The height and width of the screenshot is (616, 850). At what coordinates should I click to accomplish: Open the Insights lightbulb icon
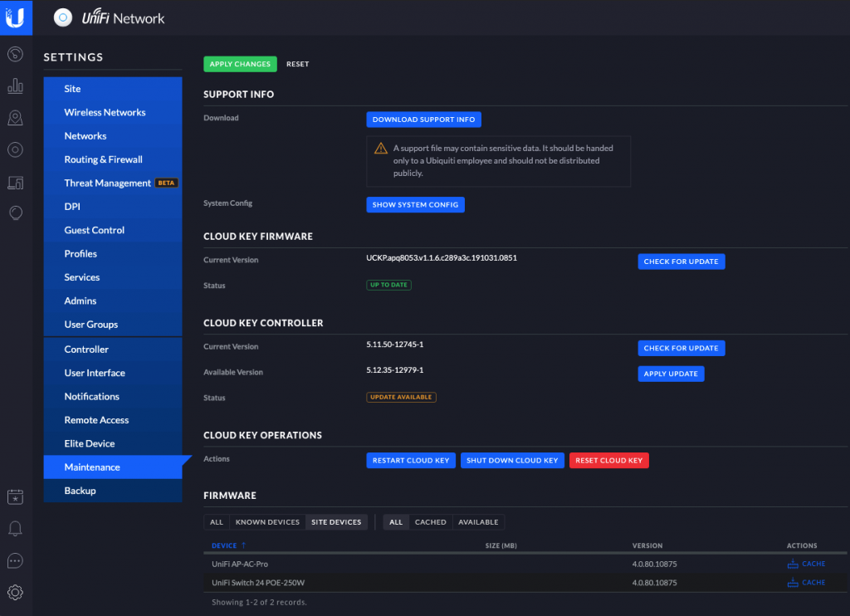click(x=15, y=213)
